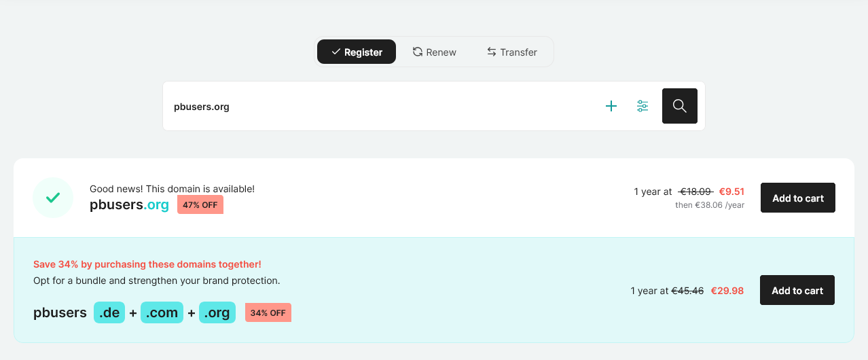Click the 47% OFF badge
This screenshot has width=868, height=360.
pos(200,204)
